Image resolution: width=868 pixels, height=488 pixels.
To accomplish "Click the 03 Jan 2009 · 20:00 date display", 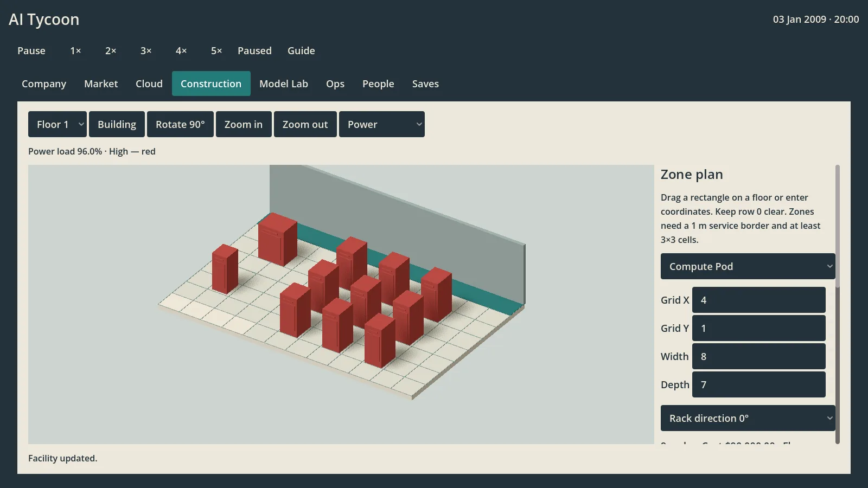I will 816,19.
